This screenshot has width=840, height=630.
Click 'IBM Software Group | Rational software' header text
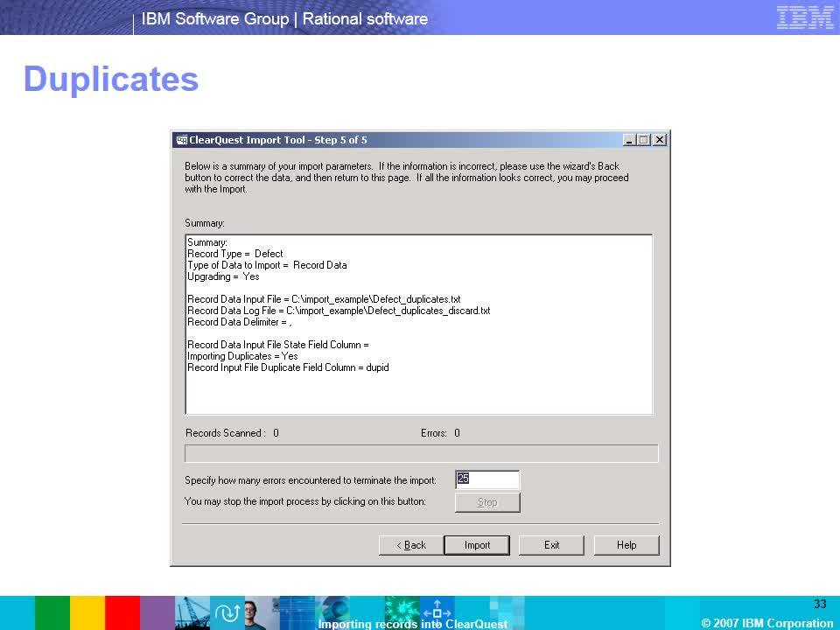click(284, 18)
